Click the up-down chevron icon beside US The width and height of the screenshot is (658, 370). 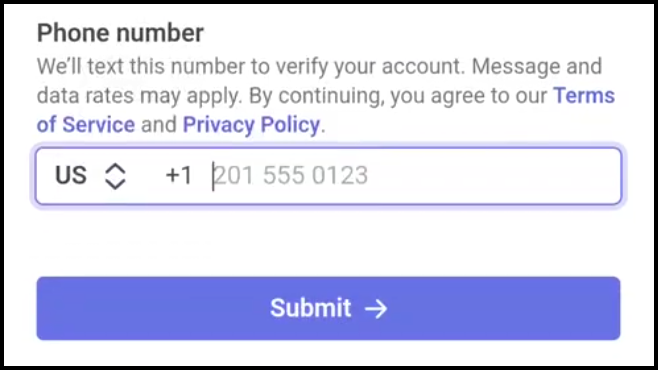115,176
